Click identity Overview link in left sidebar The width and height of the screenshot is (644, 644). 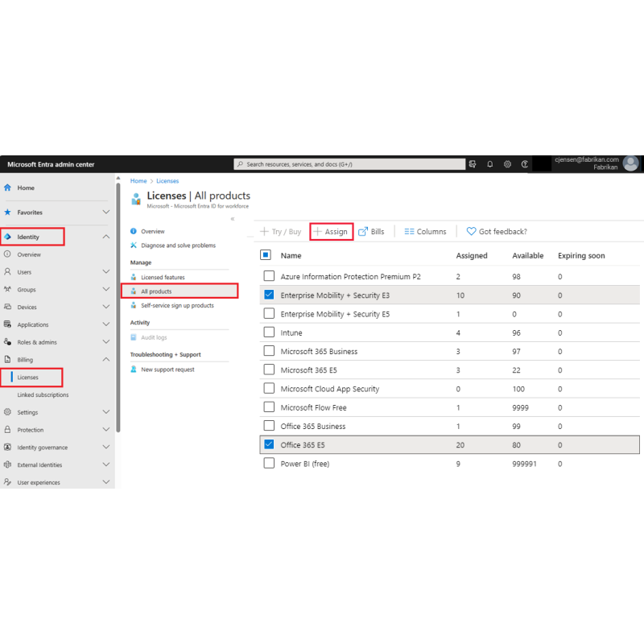pos(29,254)
